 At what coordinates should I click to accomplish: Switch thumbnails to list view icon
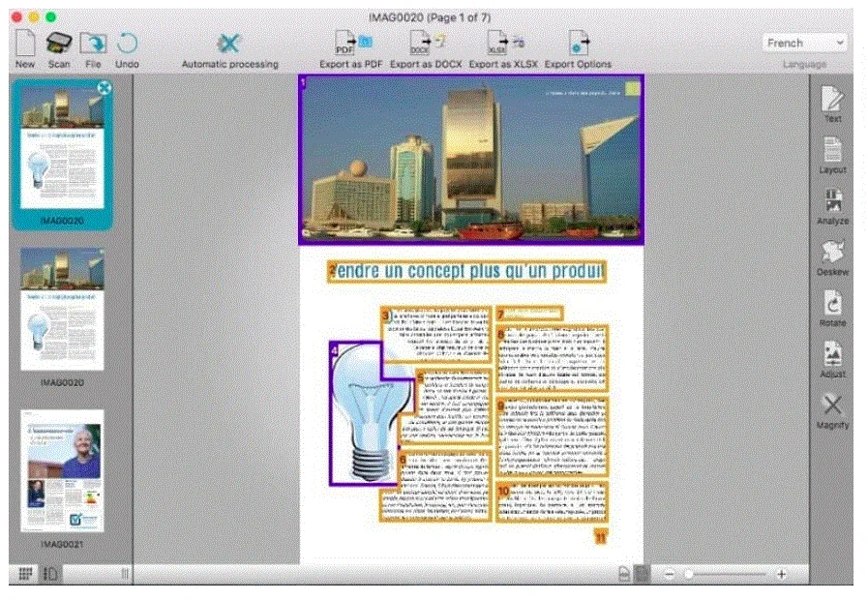coord(49,574)
